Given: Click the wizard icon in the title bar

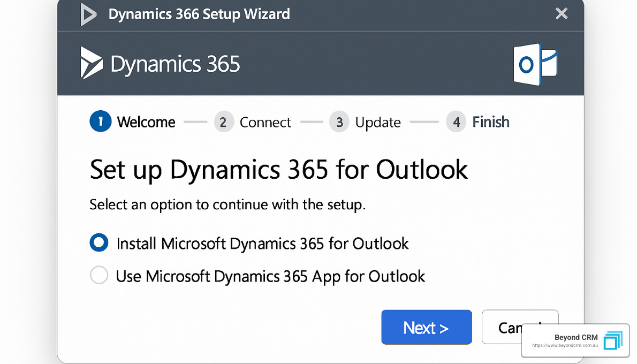Looking at the screenshot, I should (88, 14).
